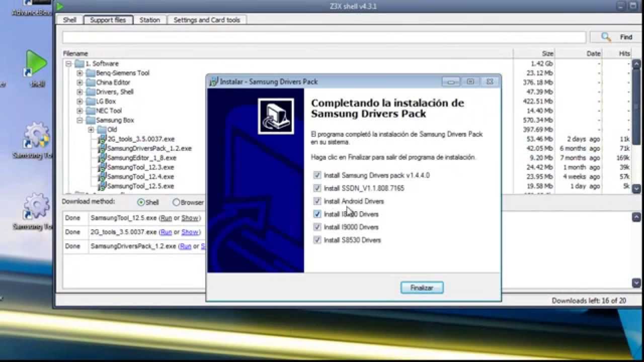The image size is (644, 362).
Task: Select the SamsungEditor_1_8.exe file row
Action: coord(347,158)
